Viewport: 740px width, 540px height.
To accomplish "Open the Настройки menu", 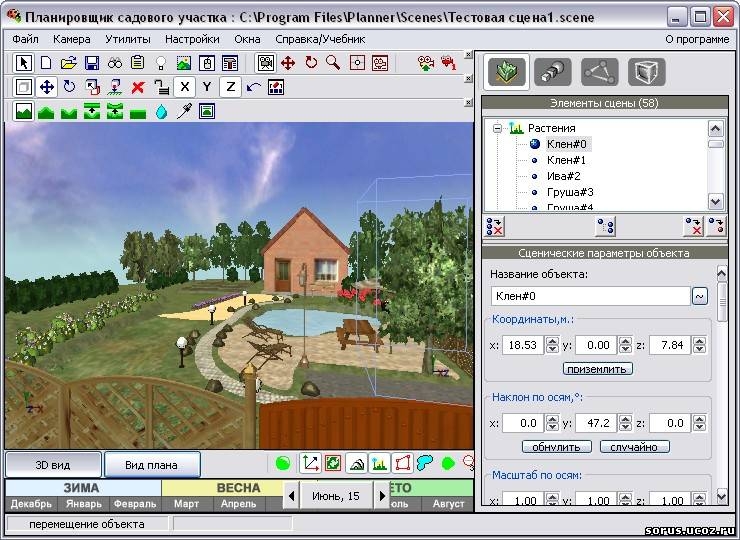I will click(x=192, y=39).
